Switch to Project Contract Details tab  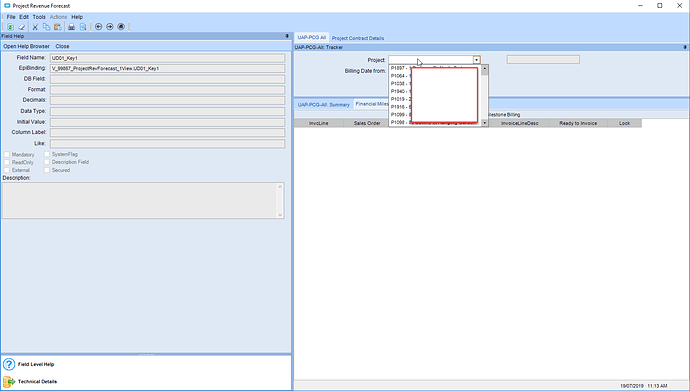click(358, 38)
